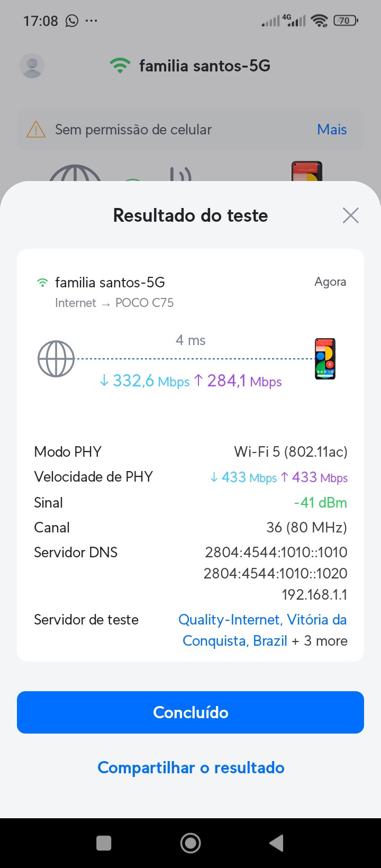381x868 pixels.
Task: Tap the green Wi-Fi icon in header
Action: (x=120, y=66)
